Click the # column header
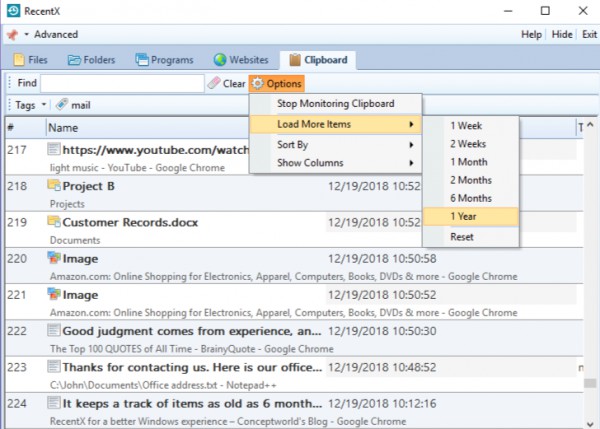Screen dimensions: 600x429 25,128
